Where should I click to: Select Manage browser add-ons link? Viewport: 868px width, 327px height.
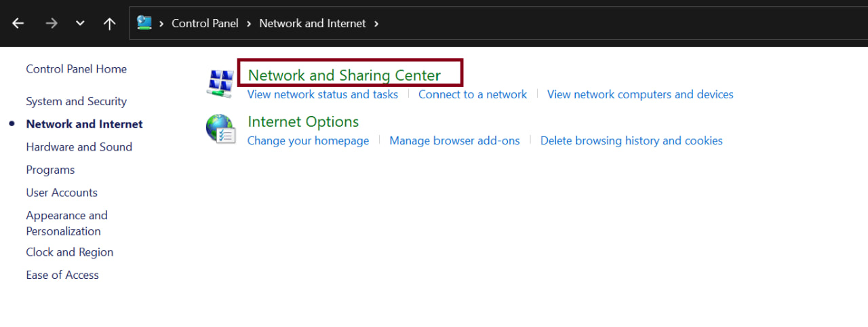click(x=454, y=141)
